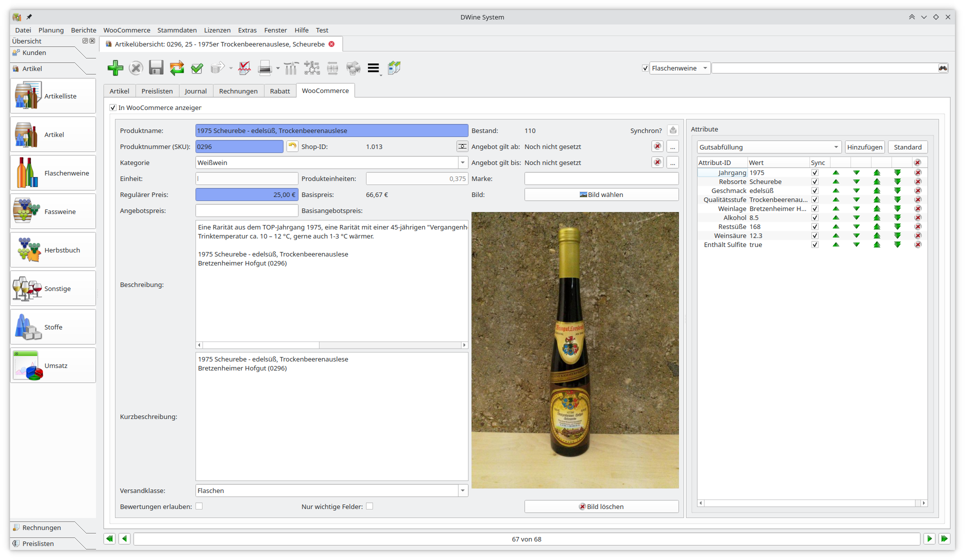Image resolution: width=965 pixels, height=560 pixels.
Task: Click the grey cancel X toolbar icon
Action: pos(136,68)
